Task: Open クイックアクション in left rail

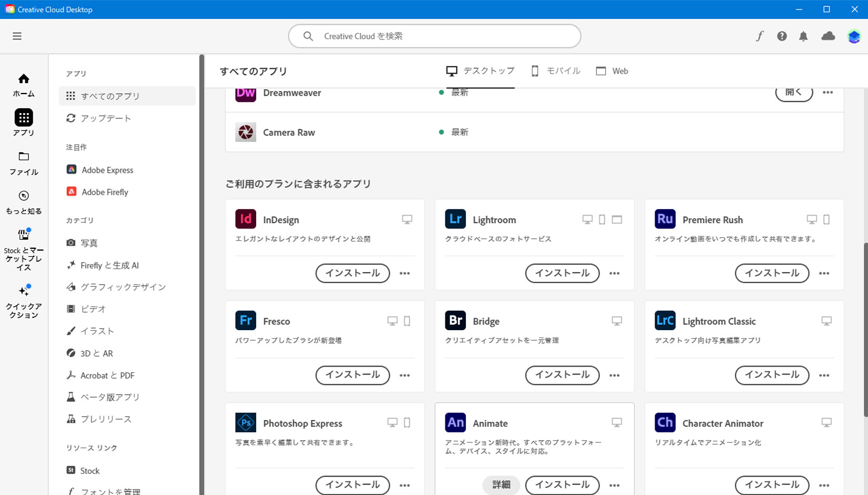Action: (x=24, y=302)
